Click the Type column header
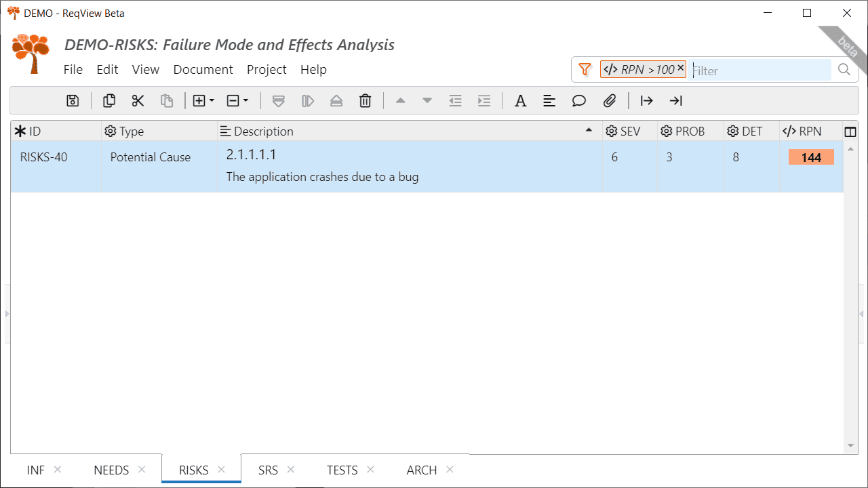868x488 pixels. [159, 131]
